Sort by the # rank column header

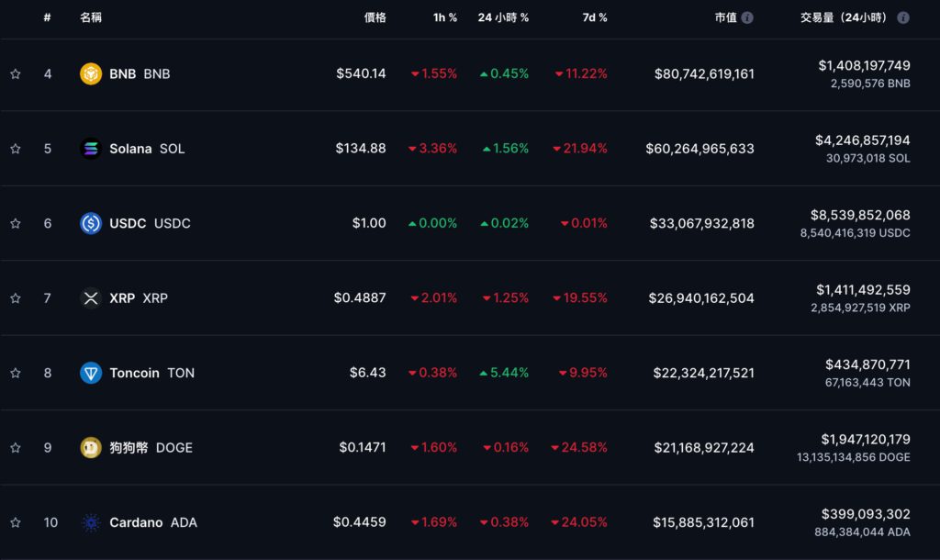(47, 17)
